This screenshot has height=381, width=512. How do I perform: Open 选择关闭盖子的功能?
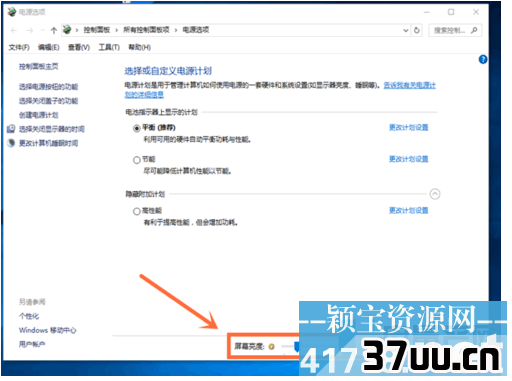[48, 101]
